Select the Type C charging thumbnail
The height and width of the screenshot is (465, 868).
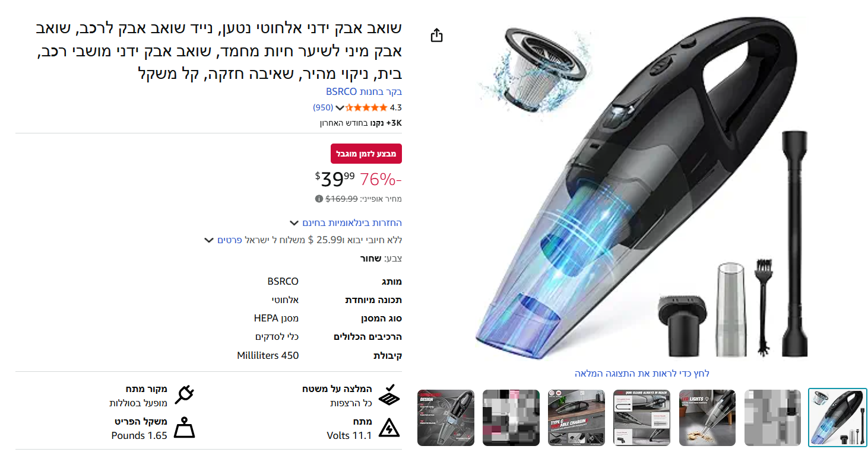576,418
